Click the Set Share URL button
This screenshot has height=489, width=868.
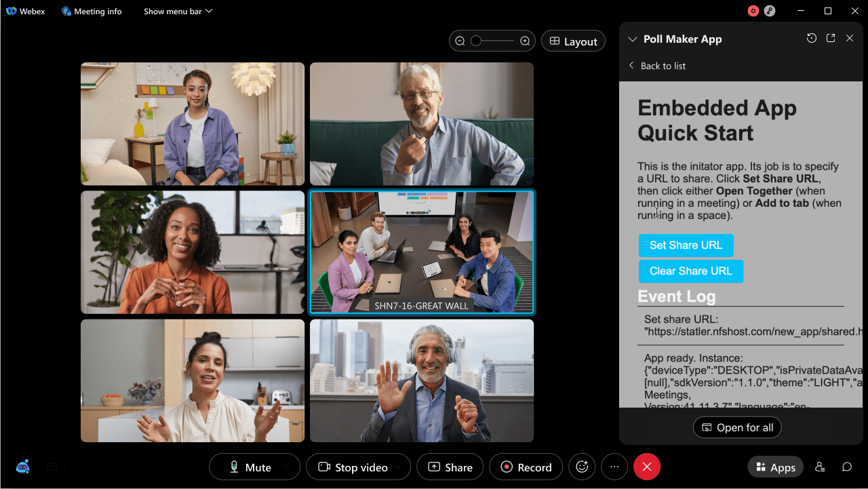686,246
